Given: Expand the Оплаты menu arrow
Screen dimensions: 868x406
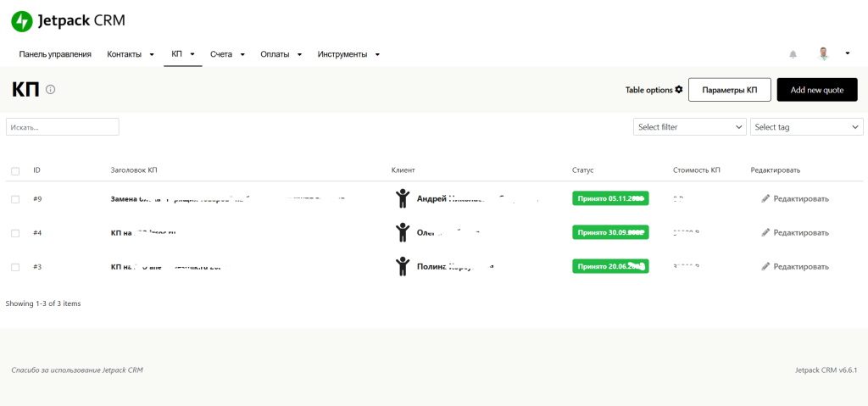Looking at the screenshot, I should tap(299, 54).
